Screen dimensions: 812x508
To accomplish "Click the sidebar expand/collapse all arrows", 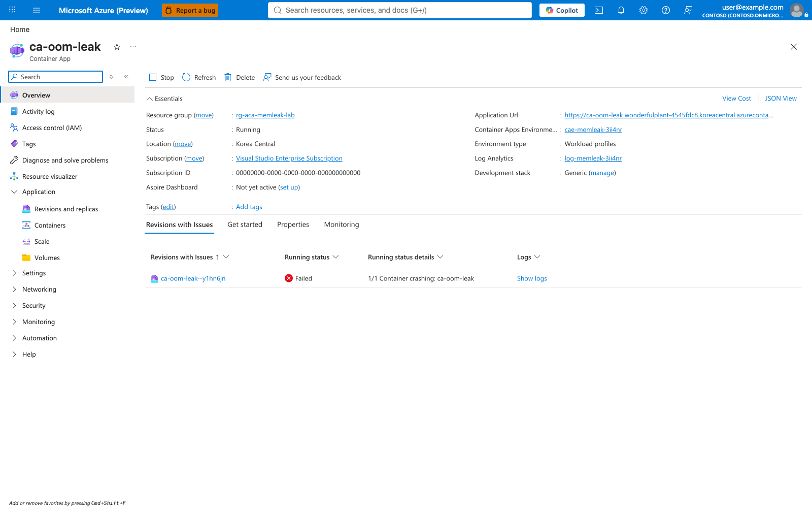I will pyautogui.click(x=111, y=77).
